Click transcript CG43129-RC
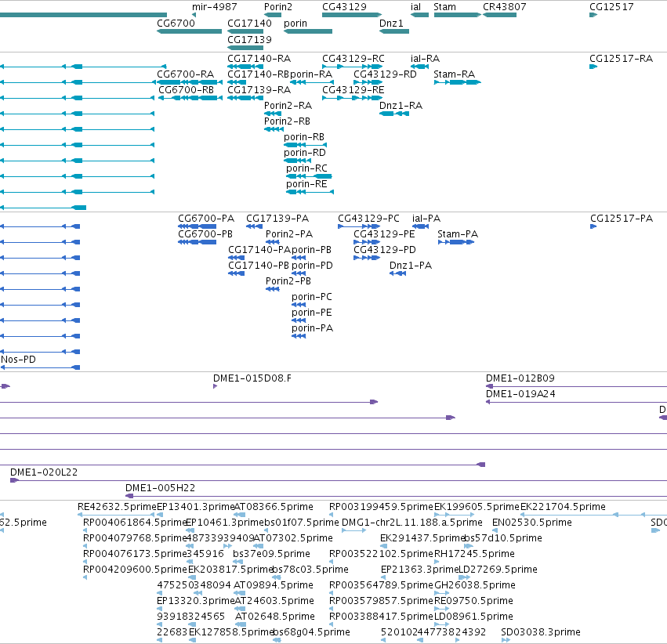Image resolution: width=667 pixels, height=644 pixels. 352,67
